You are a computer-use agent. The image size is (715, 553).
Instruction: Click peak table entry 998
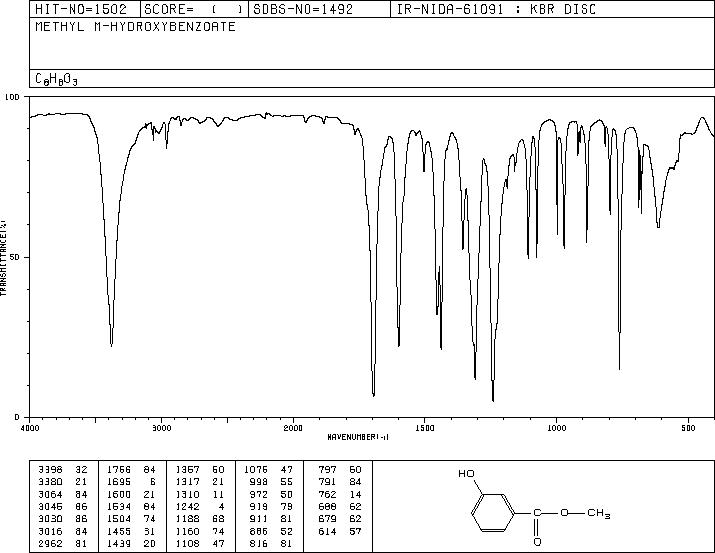pos(271,482)
